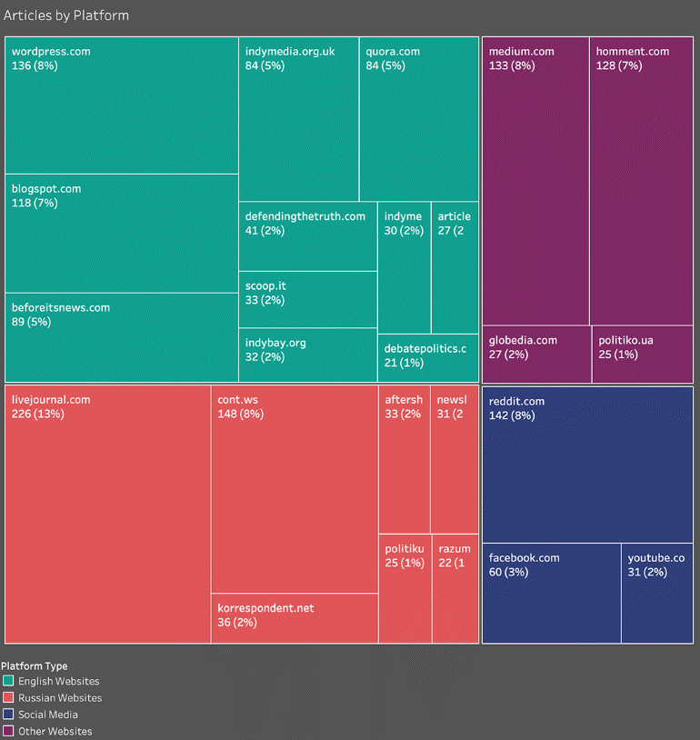Click the globedia.com treemap block
The width and height of the screenshot is (700, 740).
[535, 355]
